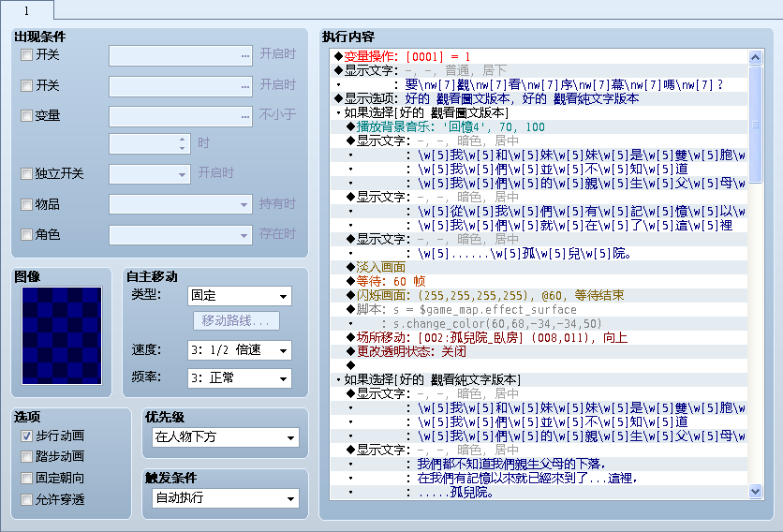783x532 pixels.
Task: Select the 显示文字: 普通, 居下 command
Action: pos(539,70)
